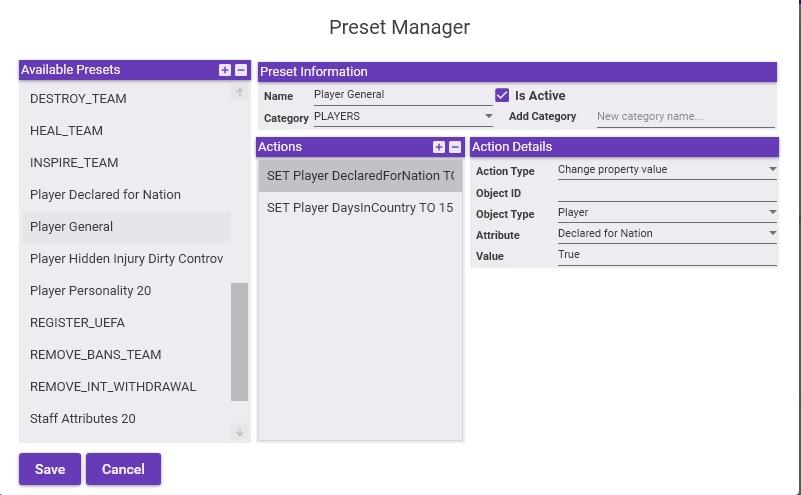Expand the Attribute dropdown showing Declared for Nation
The image size is (801, 495).
[x=667, y=233]
